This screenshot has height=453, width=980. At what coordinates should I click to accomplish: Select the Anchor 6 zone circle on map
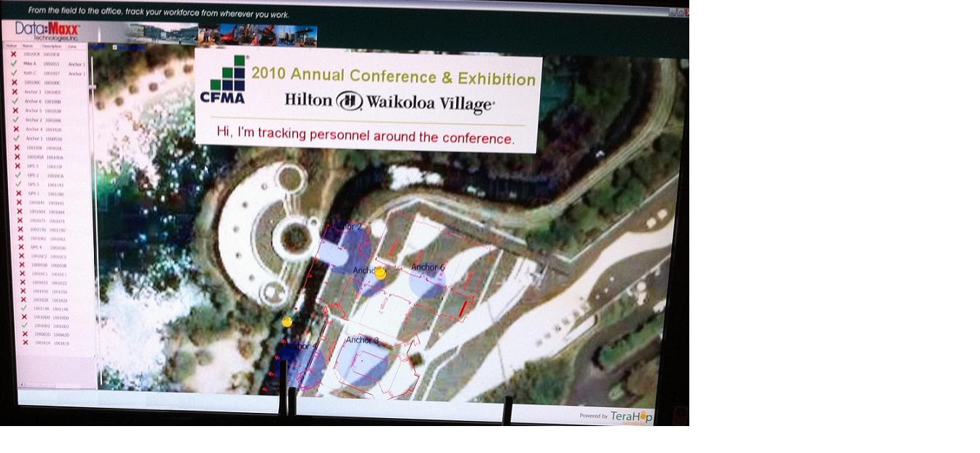click(x=427, y=280)
